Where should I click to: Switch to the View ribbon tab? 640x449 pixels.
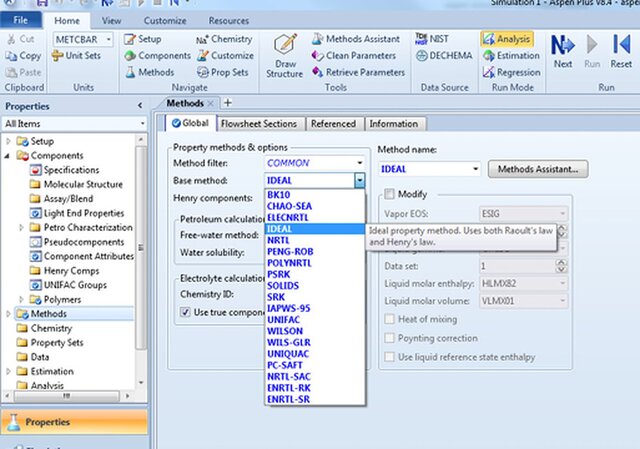pyautogui.click(x=111, y=20)
